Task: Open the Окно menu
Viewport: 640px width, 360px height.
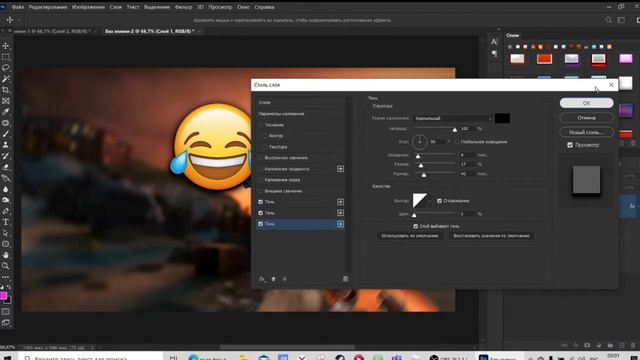Action: point(243,7)
